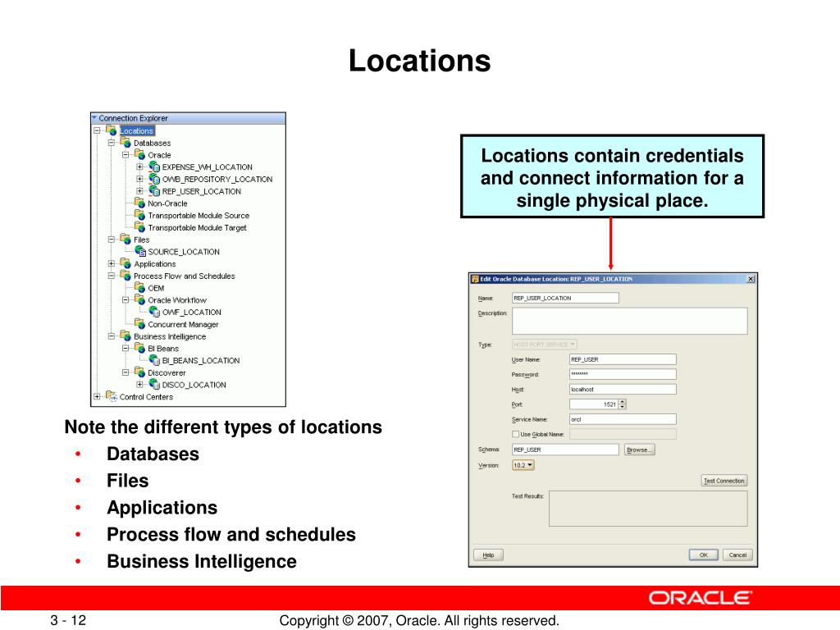Expand the Applications tree node
This screenshot has width=840, height=630.
tap(112, 263)
